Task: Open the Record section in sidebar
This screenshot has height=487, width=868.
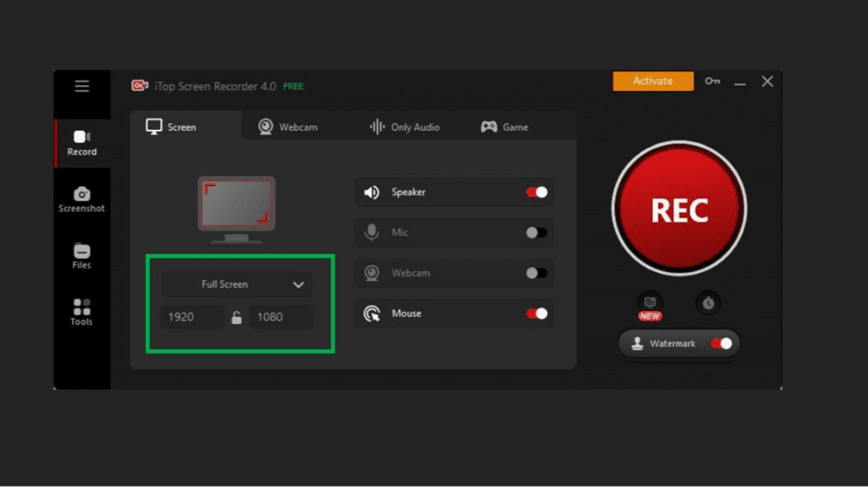Action: [x=82, y=143]
